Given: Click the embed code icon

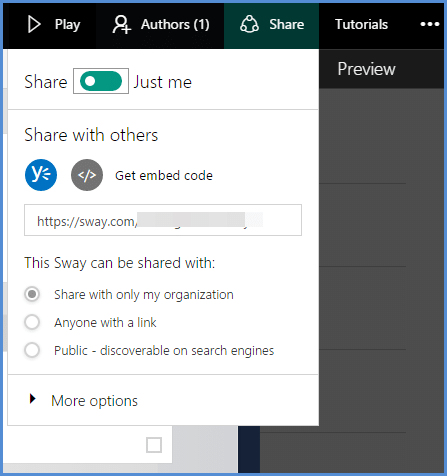Looking at the screenshot, I should pyautogui.click(x=87, y=175).
